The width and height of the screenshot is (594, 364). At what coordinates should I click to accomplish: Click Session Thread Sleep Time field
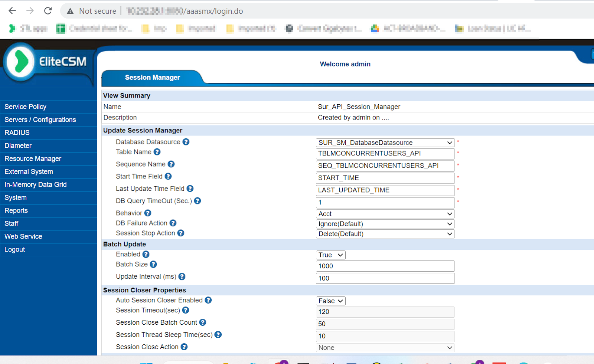(x=385, y=337)
